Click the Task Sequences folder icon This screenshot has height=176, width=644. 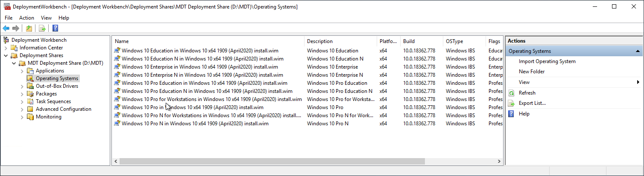[x=30, y=101]
